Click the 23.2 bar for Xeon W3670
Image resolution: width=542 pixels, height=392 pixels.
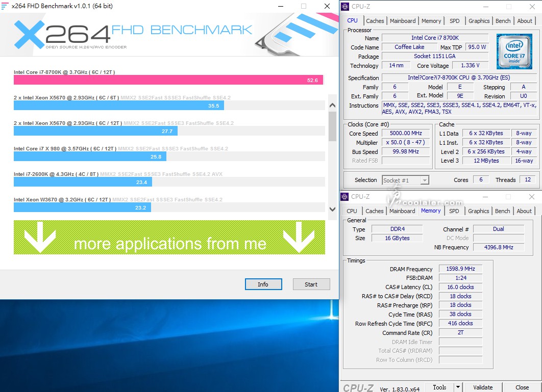tap(82, 207)
